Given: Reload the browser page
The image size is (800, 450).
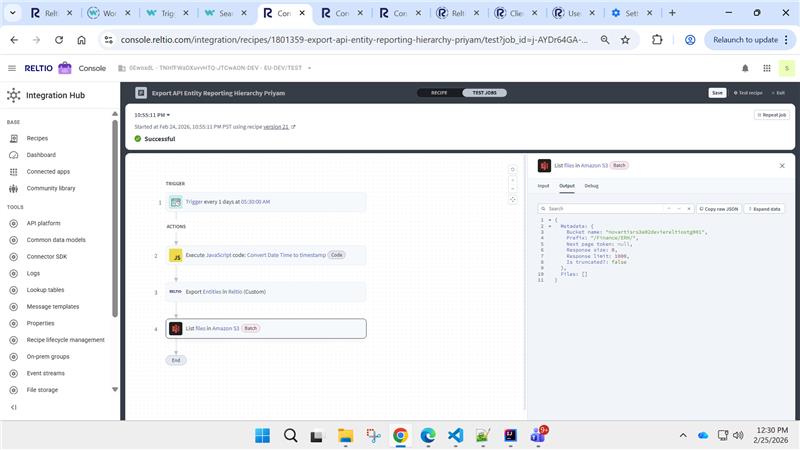Looking at the screenshot, I should pyautogui.click(x=59, y=40).
